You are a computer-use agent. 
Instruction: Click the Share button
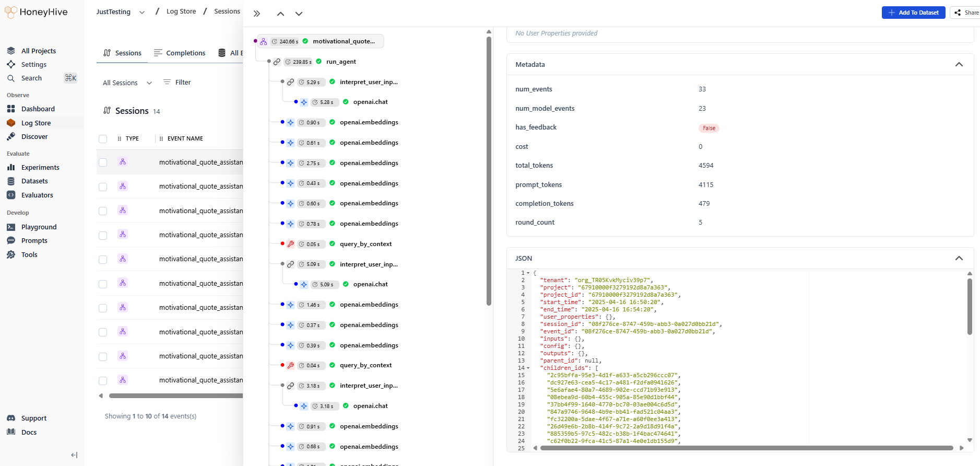pos(966,13)
